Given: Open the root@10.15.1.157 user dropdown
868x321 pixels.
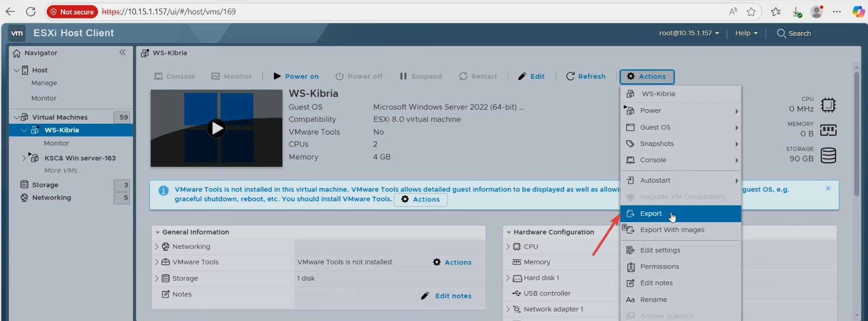Looking at the screenshot, I should pyautogui.click(x=689, y=33).
